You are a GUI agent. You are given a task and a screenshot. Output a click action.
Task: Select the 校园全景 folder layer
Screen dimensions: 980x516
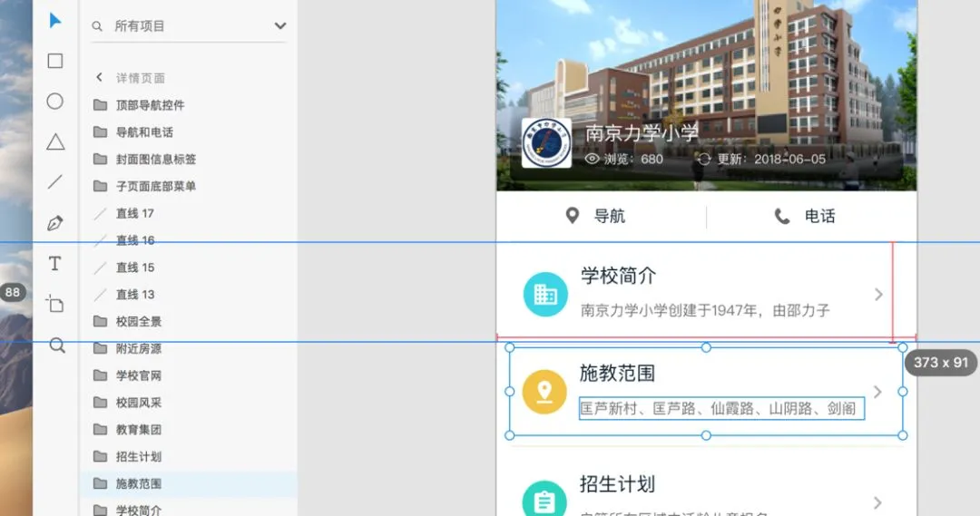(189, 321)
